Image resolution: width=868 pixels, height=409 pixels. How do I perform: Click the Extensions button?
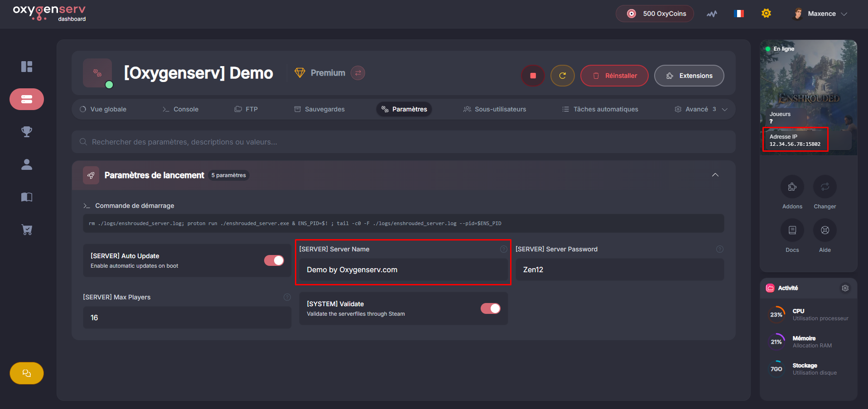click(689, 76)
